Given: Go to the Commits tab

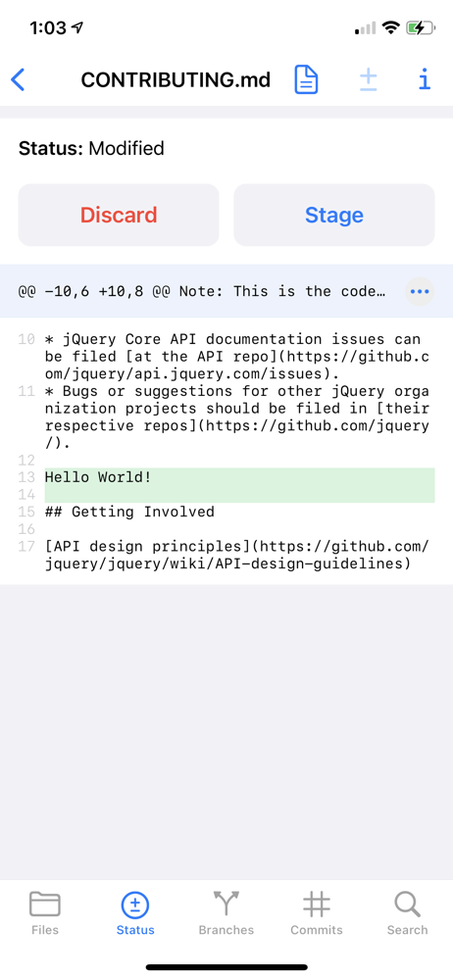Looking at the screenshot, I should point(317,913).
